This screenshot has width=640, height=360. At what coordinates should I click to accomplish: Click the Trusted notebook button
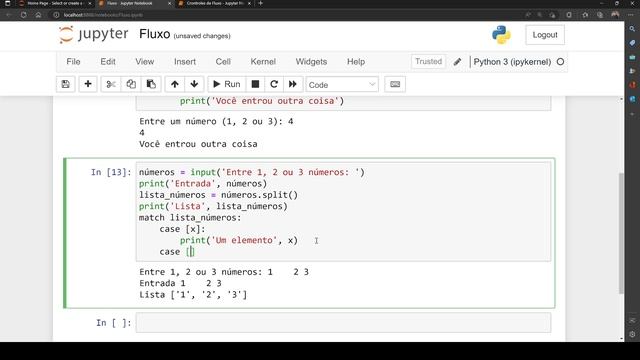[x=428, y=61]
